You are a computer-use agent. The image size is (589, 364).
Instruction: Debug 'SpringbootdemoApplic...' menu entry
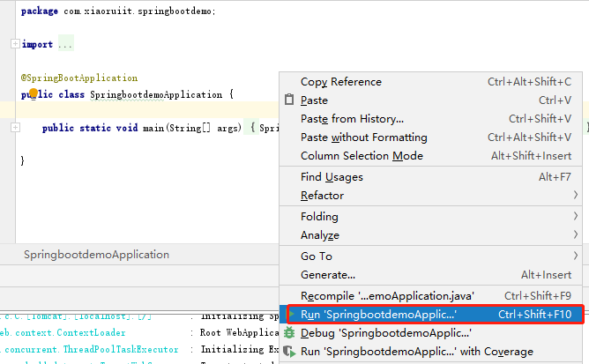point(431,333)
